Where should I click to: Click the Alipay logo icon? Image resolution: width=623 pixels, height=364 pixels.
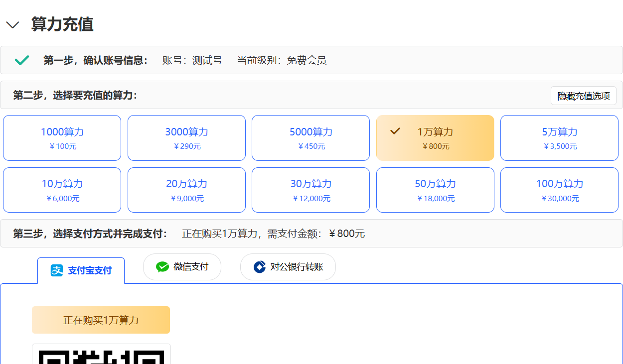[57, 270]
